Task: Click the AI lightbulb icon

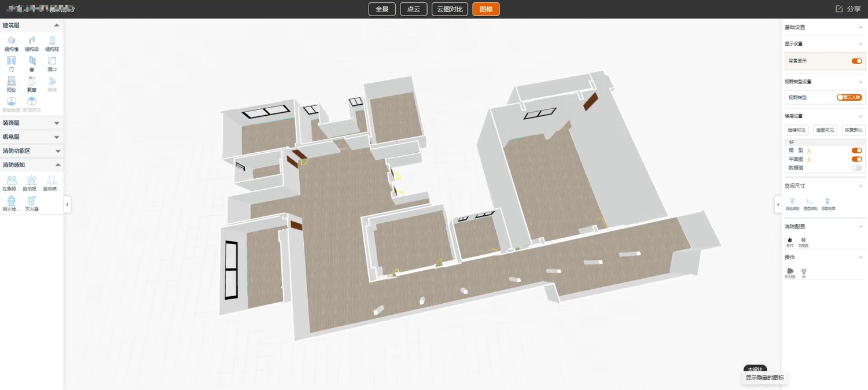Action: coord(804,273)
